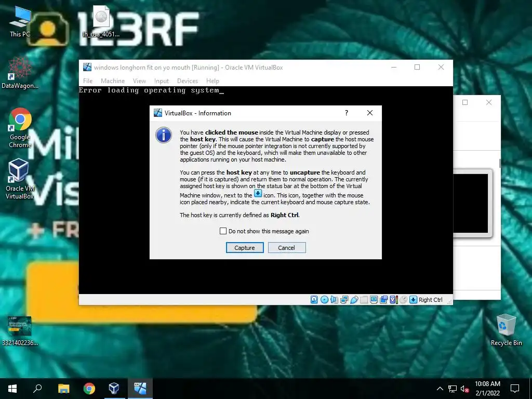The height and width of the screenshot is (399, 532).
Task: Select Oracle VM VirtualBox desktop shortcut
Action: pyautogui.click(x=20, y=179)
